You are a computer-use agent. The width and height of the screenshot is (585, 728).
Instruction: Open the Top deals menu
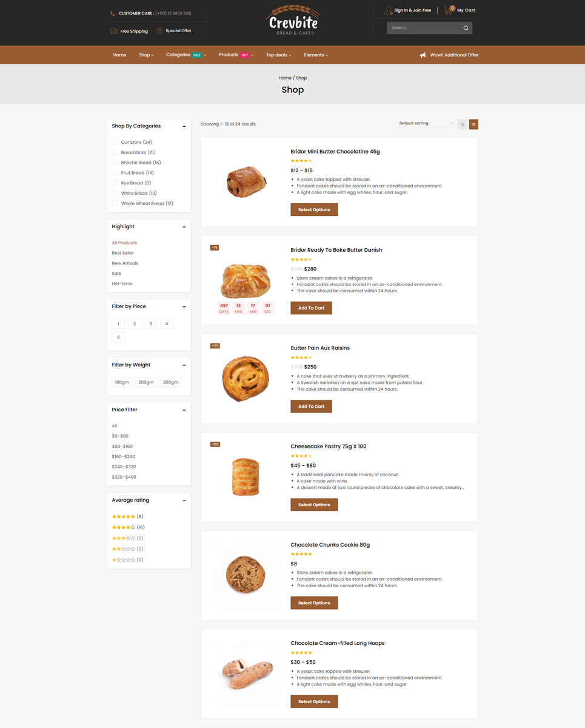(x=278, y=55)
